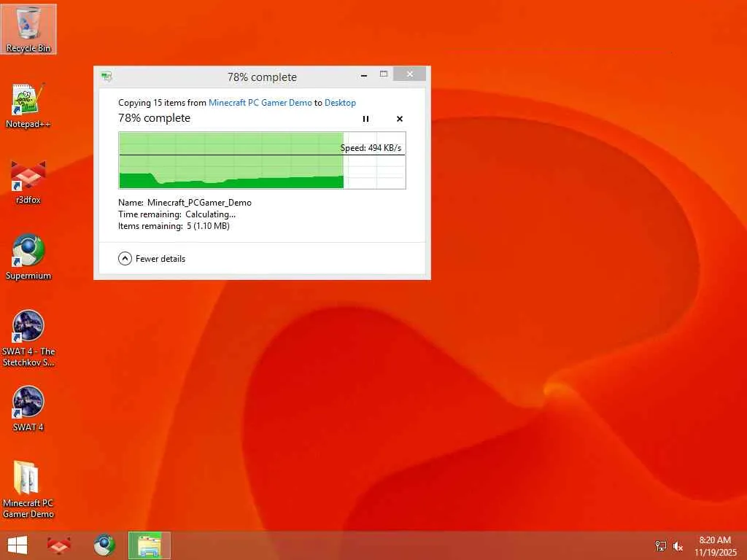The height and width of the screenshot is (560, 747).
Task: Open r3dfox from the taskbar
Action: [x=59, y=545]
